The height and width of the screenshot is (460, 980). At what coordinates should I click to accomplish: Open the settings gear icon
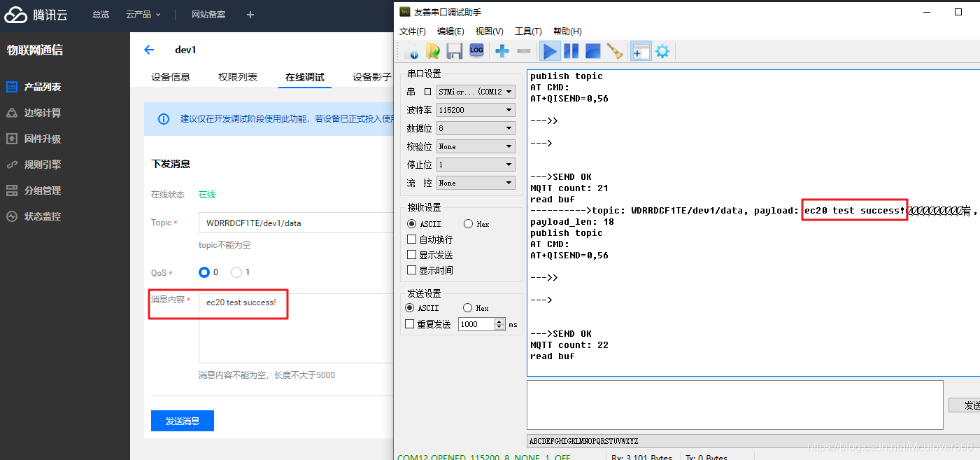tap(662, 50)
